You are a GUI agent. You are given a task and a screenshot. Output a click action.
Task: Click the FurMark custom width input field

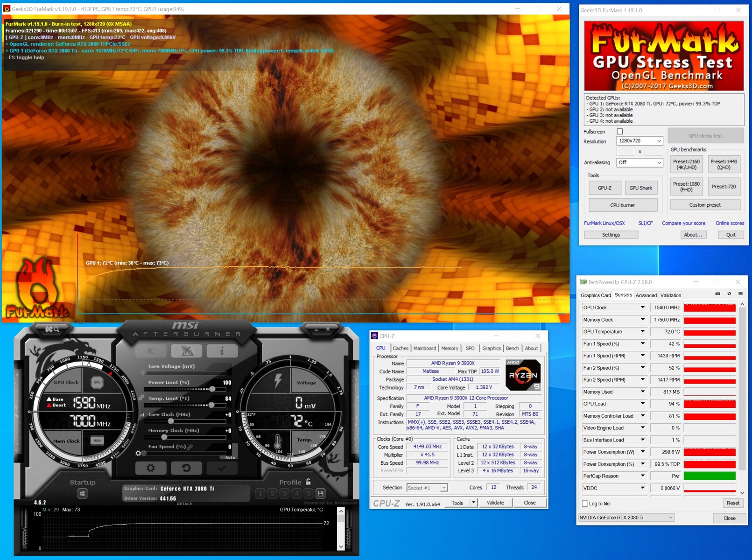point(625,151)
